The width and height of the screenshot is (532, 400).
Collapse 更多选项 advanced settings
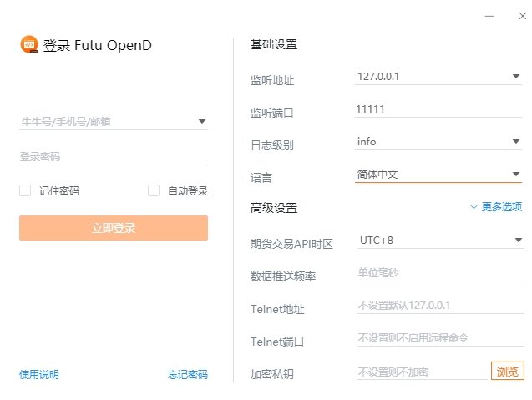(495, 207)
